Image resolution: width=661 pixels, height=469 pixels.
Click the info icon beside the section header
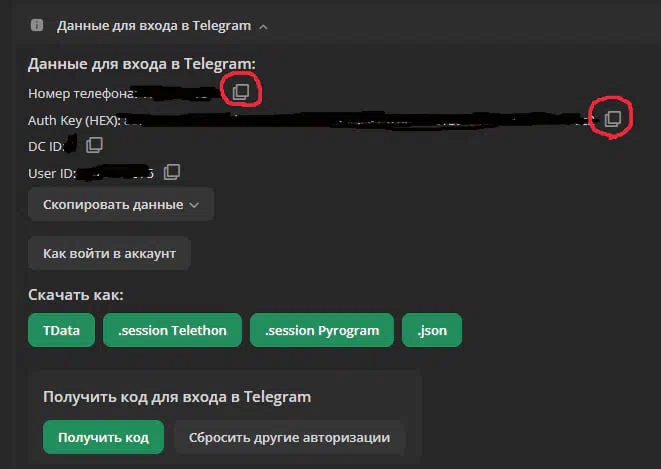37,25
